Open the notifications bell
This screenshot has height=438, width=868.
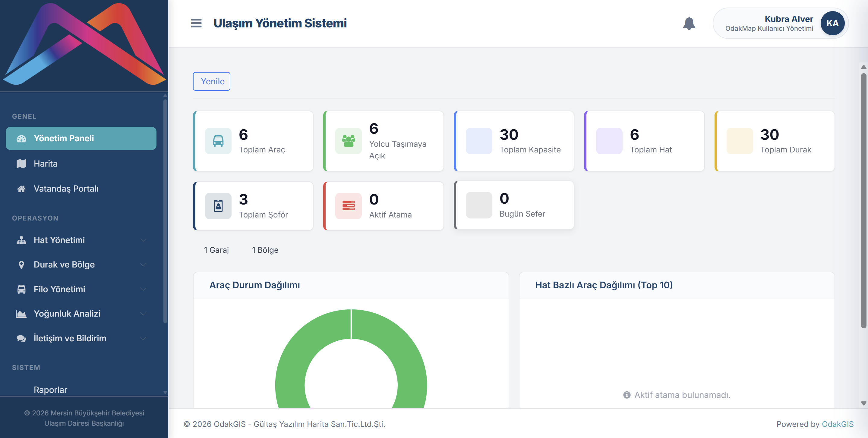(689, 23)
